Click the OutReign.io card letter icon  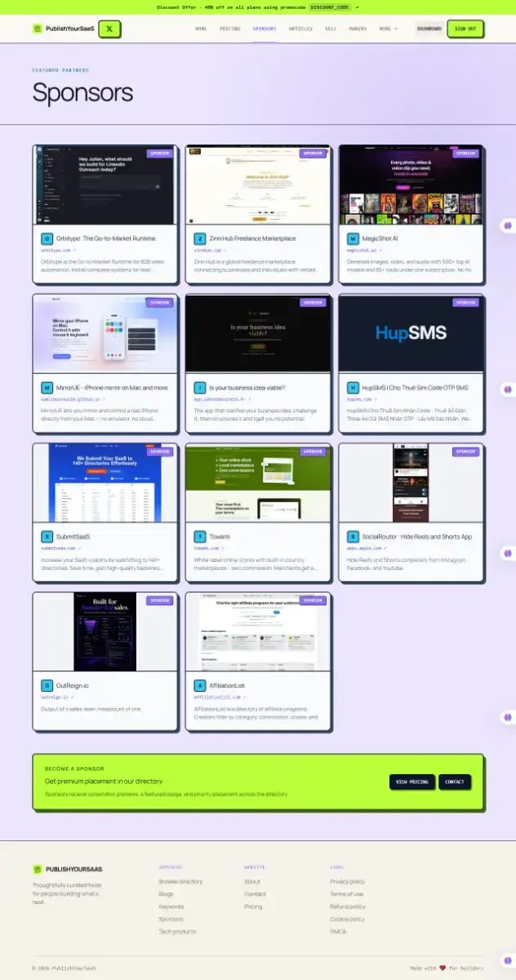click(x=47, y=686)
